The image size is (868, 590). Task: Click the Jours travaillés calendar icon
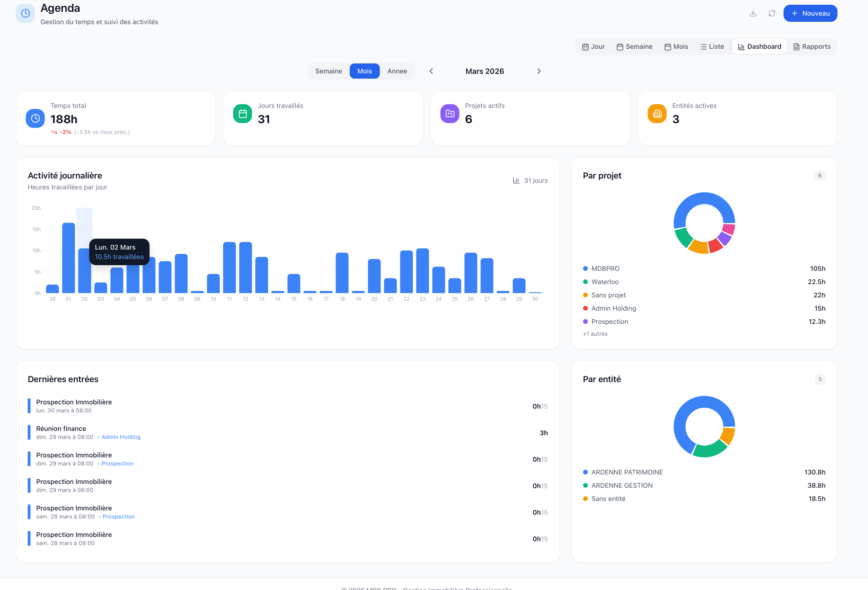[x=242, y=114]
